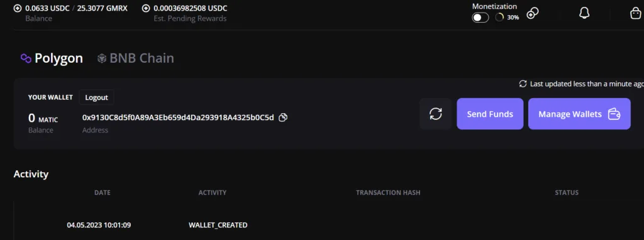644x240 pixels.
Task: Switch to the Polygon tab
Action: pos(52,58)
